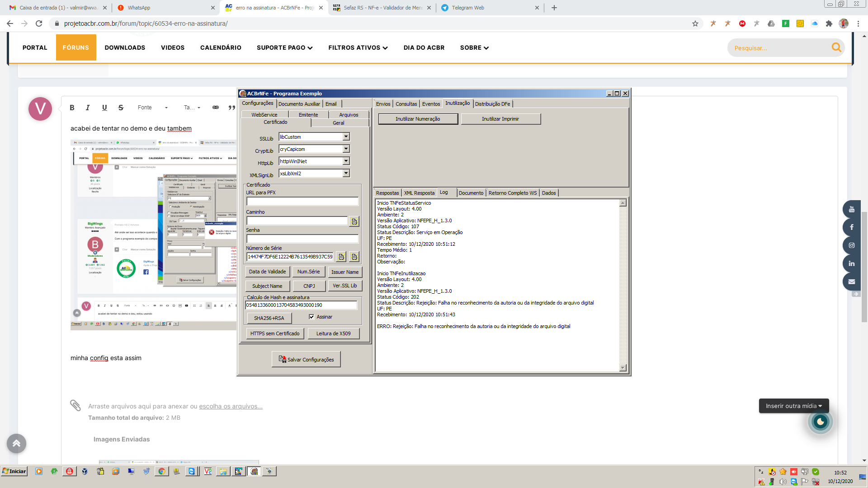Screen dimensions: 868x488
Task: Toggle italic formatting in the post editor
Action: 88,108
